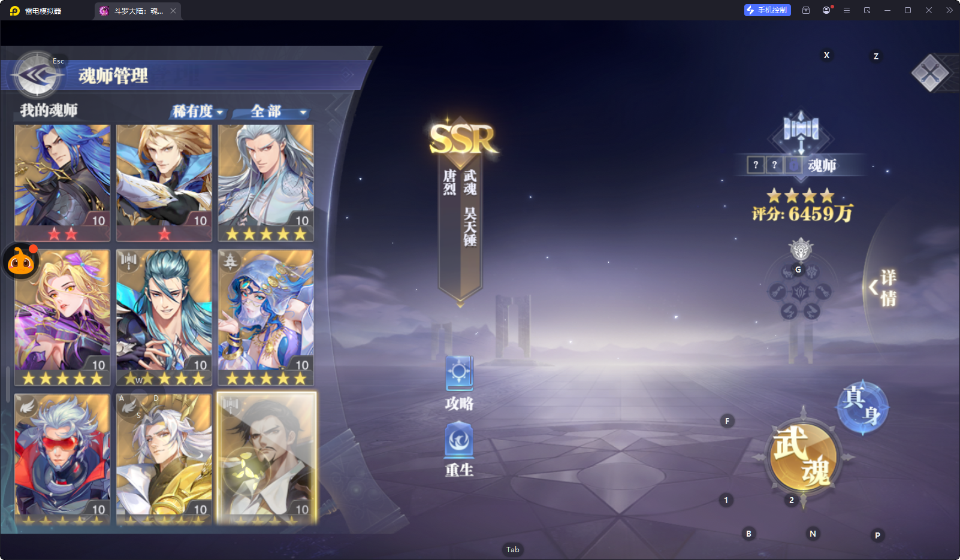Click the hero list scrollbar handle
The image size is (960, 560).
(x=8, y=385)
